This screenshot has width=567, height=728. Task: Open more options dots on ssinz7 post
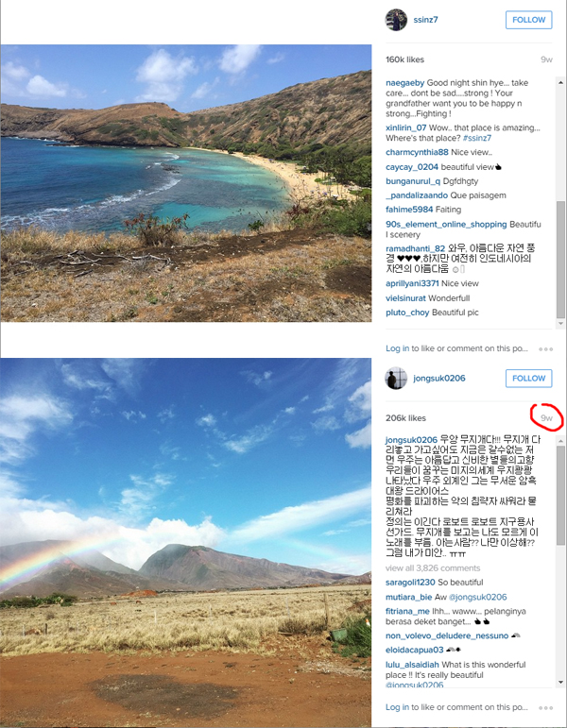[x=545, y=349]
